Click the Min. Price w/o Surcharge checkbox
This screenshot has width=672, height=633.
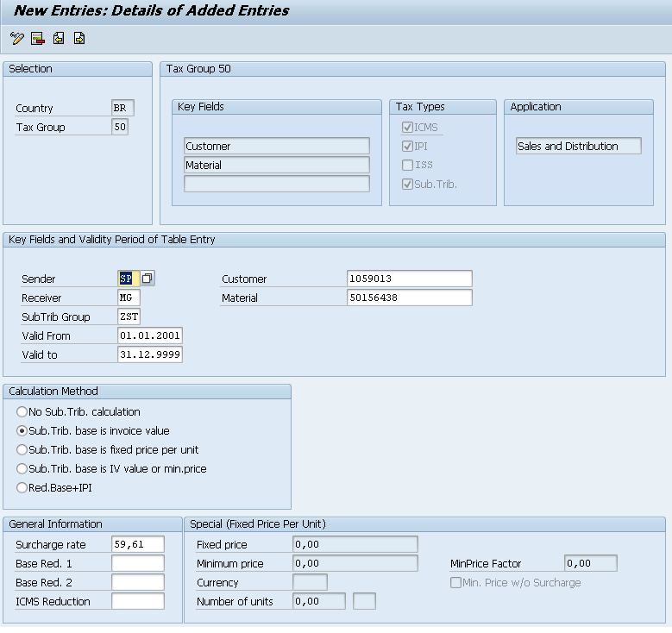[x=455, y=583]
